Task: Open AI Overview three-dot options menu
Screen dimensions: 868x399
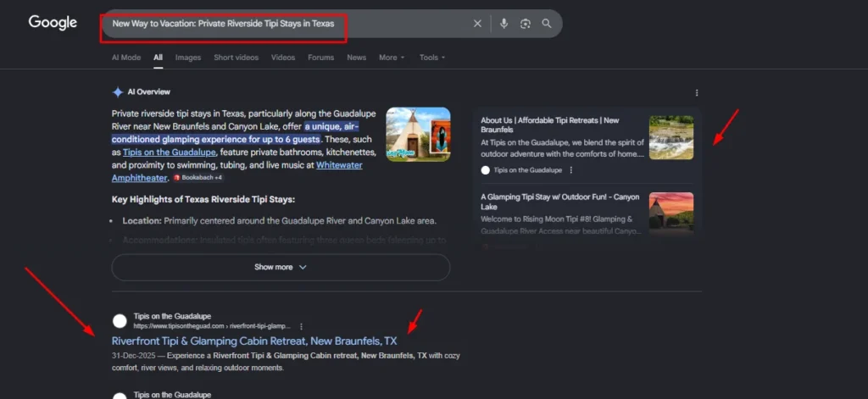Action: coord(697,93)
